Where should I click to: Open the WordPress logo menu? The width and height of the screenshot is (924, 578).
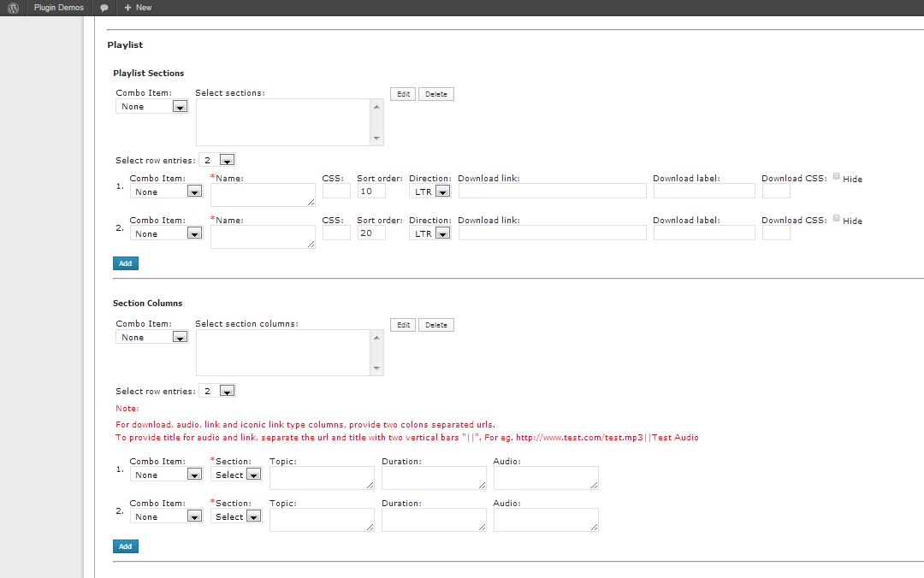pyautogui.click(x=13, y=8)
